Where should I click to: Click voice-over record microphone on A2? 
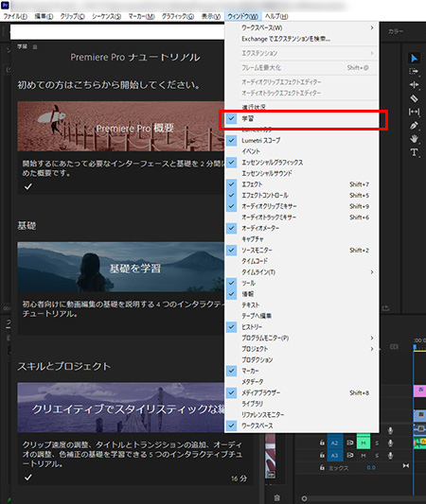pos(390,443)
